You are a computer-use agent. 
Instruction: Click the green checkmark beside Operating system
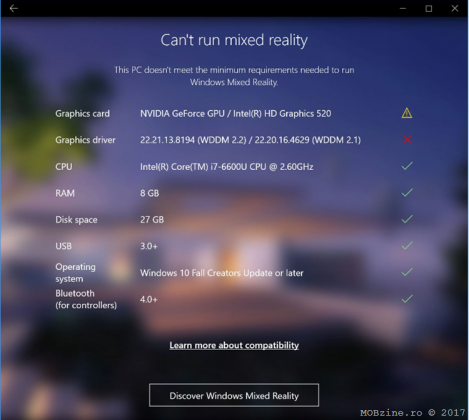pyautogui.click(x=407, y=272)
